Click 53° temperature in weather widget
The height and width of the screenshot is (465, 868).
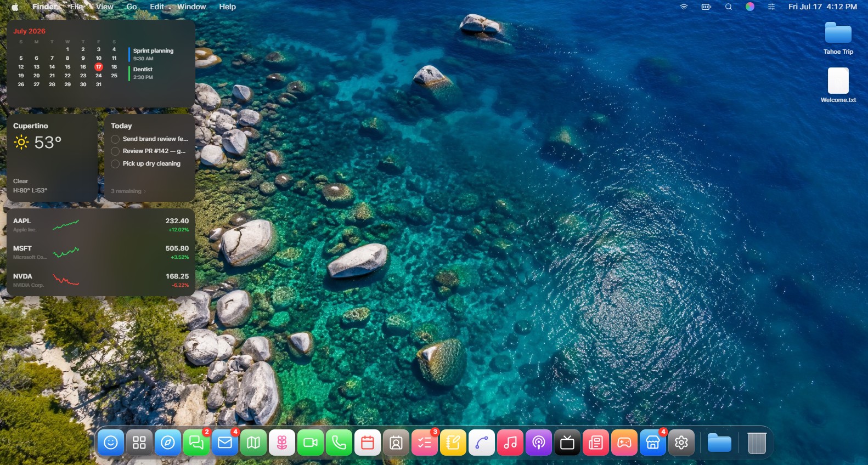pyautogui.click(x=48, y=143)
